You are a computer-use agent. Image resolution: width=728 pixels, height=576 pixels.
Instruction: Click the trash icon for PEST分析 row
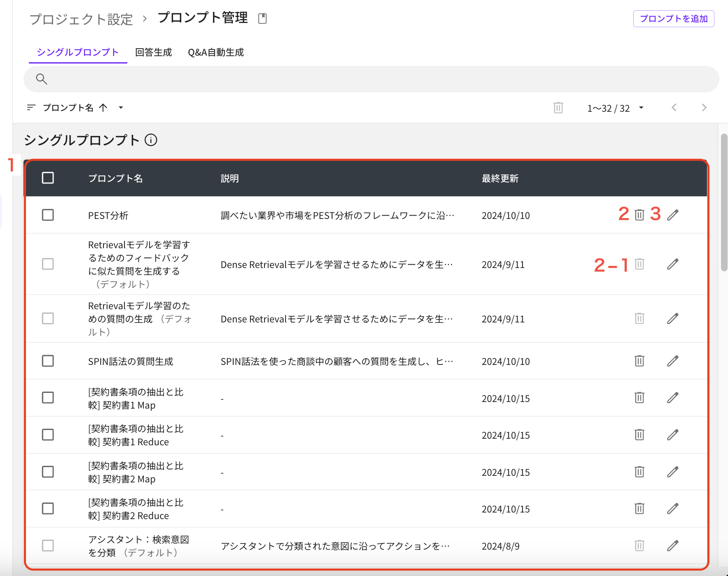639,215
